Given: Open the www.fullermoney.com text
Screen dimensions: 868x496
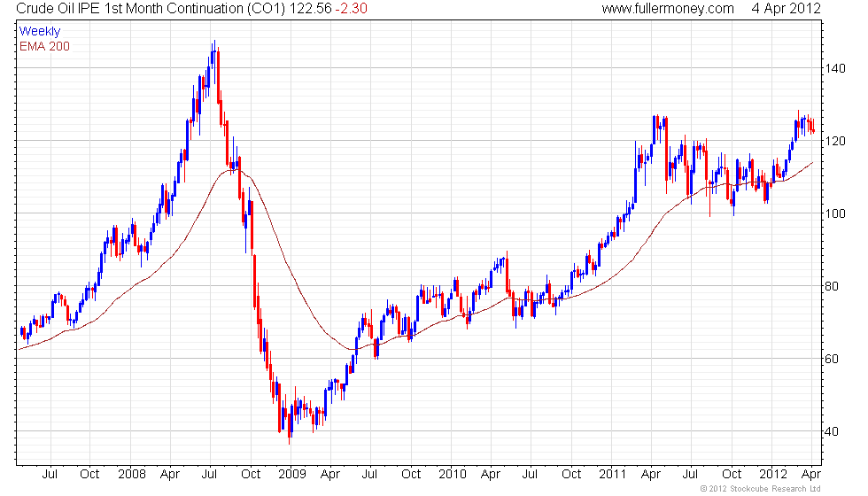Looking at the screenshot, I should pos(668,9).
